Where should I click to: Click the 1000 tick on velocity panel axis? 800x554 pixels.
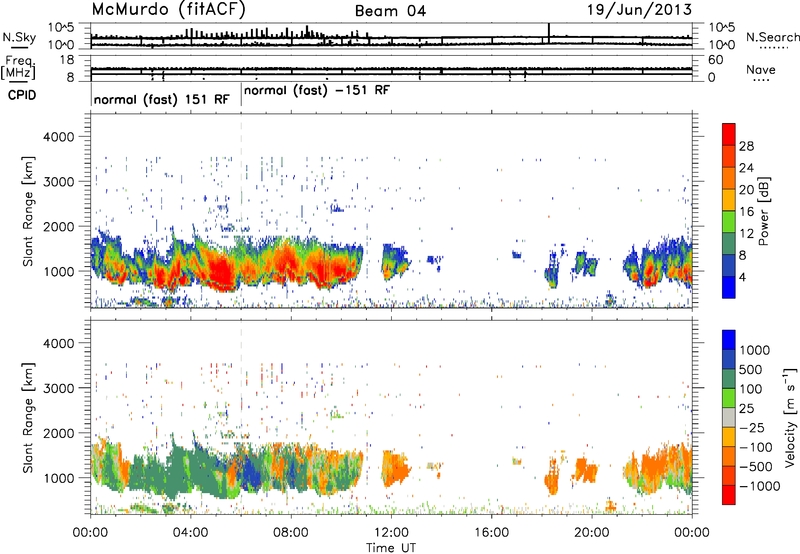coord(58,478)
